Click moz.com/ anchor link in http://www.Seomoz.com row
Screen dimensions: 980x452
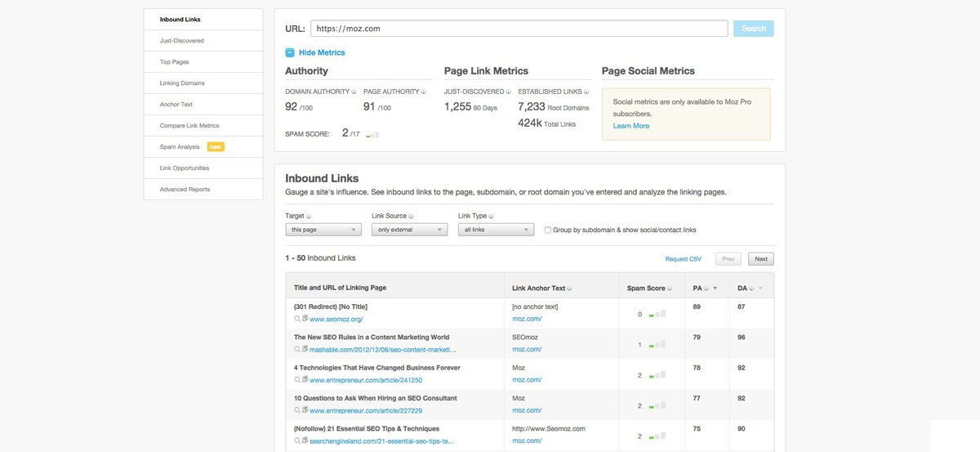(527, 441)
